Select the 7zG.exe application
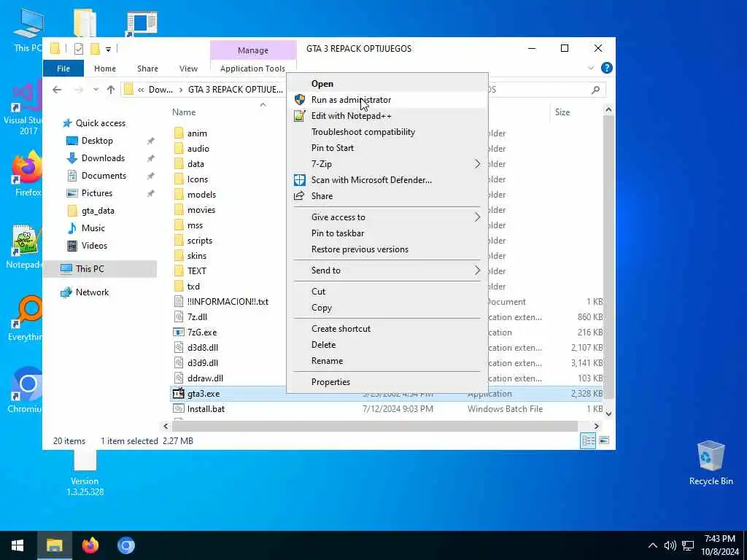This screenshot has height=560, width=747. [x=202, y=332]
